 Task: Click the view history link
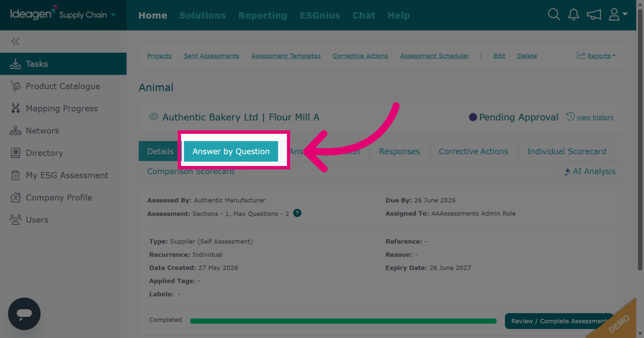click(595, 117)
